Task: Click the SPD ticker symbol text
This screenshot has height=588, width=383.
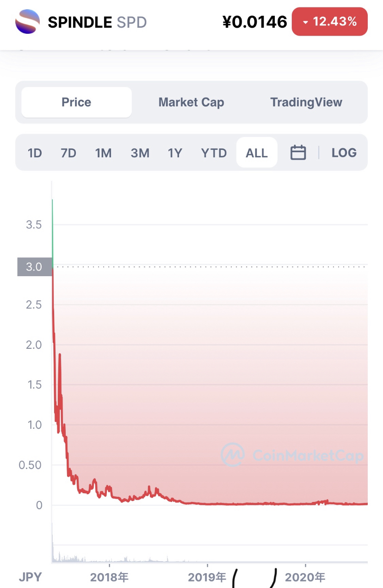Action: click(x=132, y=22)
